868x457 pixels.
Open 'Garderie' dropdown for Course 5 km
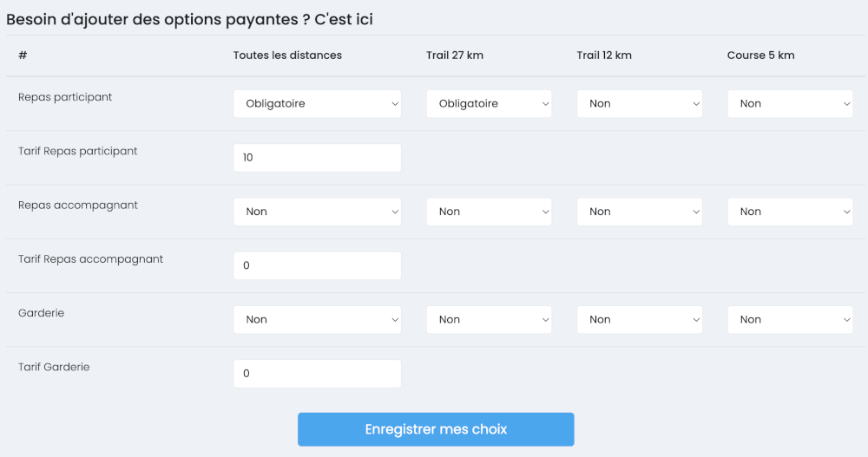pos(790,319)
